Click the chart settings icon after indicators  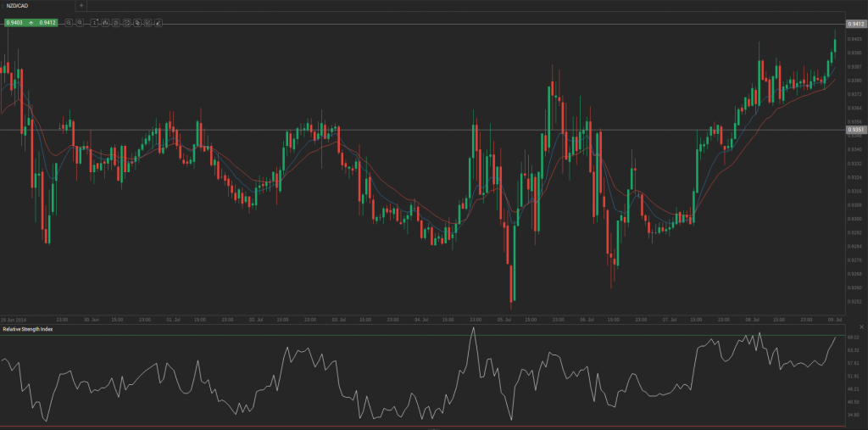(x=126, y=22)
